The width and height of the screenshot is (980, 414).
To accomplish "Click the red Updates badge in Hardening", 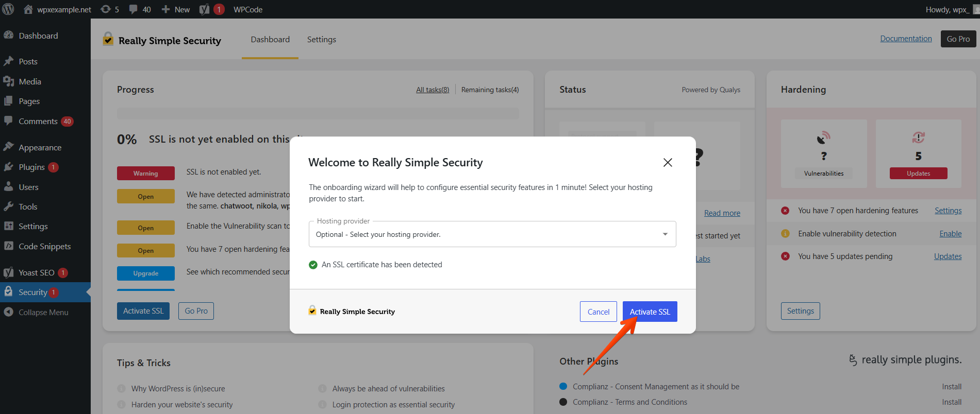I will click(x=918, y=174).
